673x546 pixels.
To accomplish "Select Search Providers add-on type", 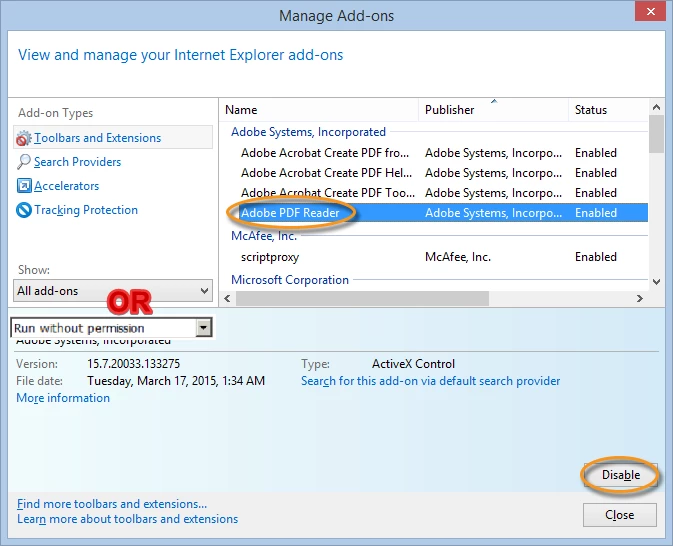I will click(77, 162).
